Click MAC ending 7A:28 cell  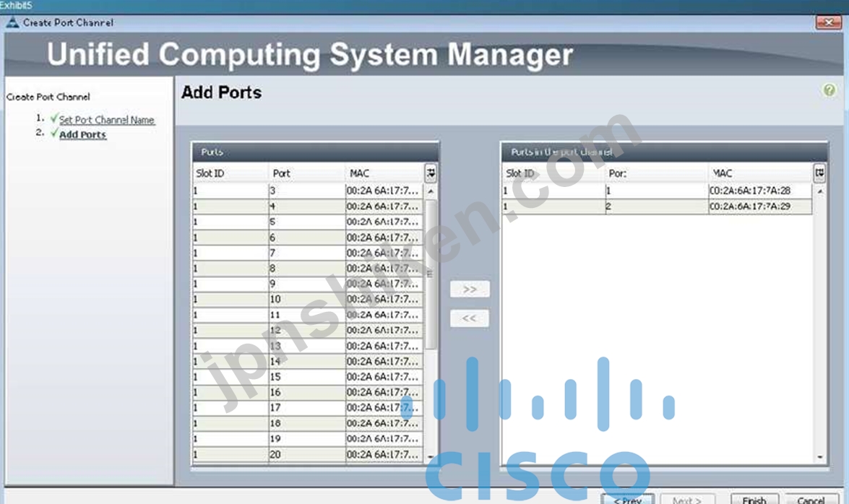pyautogui.click(x=760, y=191)
